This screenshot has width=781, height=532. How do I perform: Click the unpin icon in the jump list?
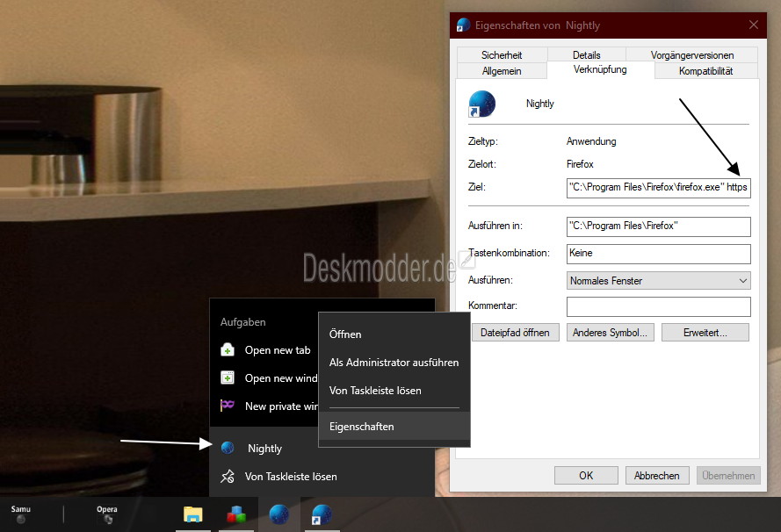click(228, 477)
